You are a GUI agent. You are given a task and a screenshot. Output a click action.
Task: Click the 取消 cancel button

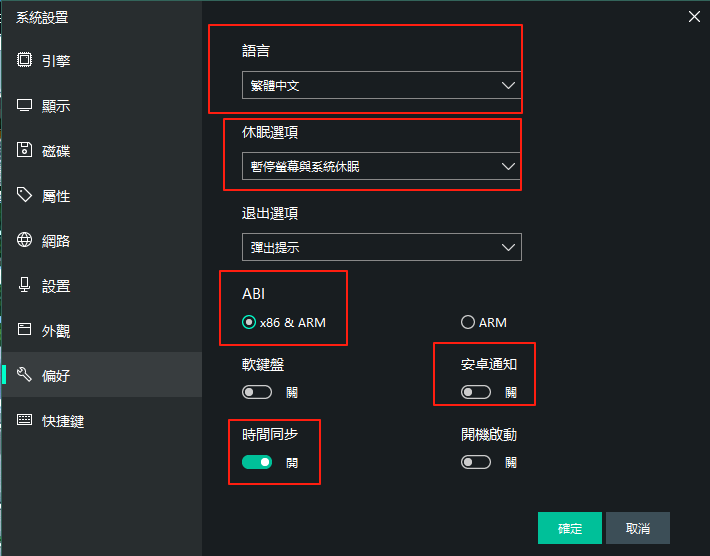638,528
